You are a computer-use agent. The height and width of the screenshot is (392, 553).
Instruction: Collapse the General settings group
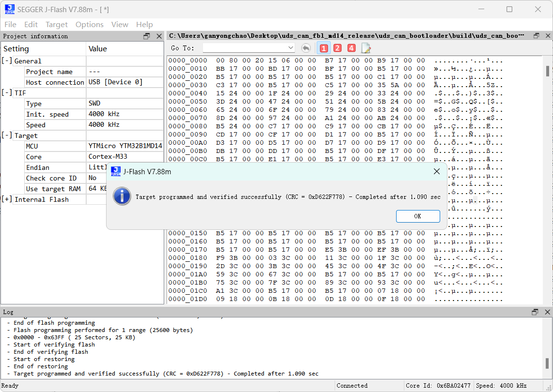(x=7, y=60)
